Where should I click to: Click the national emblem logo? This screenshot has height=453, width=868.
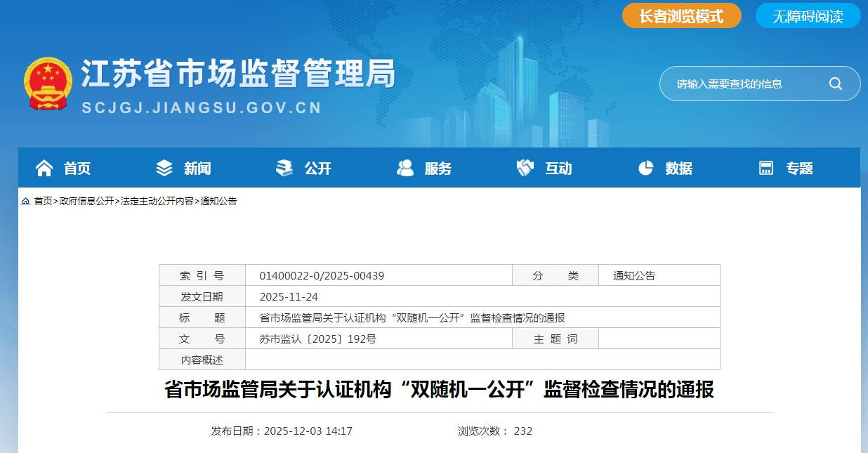48,84
